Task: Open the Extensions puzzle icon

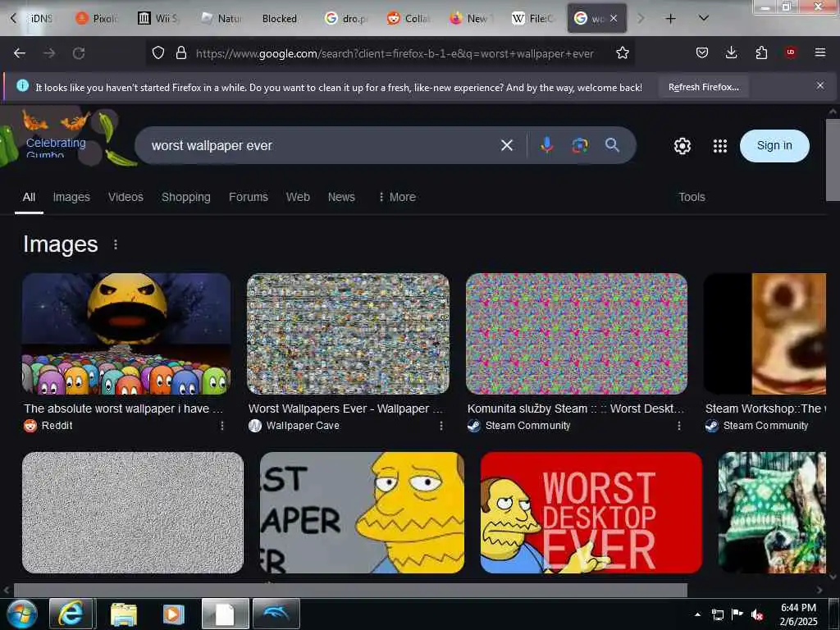Action: (x=761, y=52)
